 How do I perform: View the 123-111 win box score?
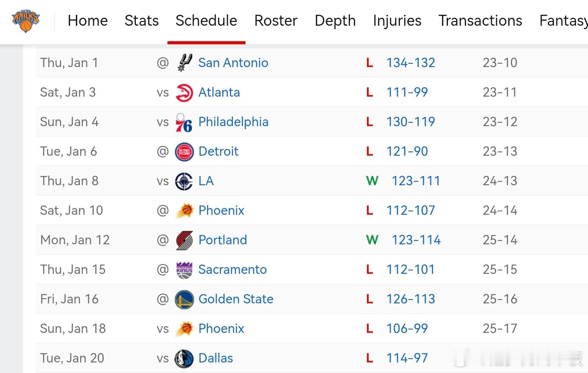(x=416, y=181)
